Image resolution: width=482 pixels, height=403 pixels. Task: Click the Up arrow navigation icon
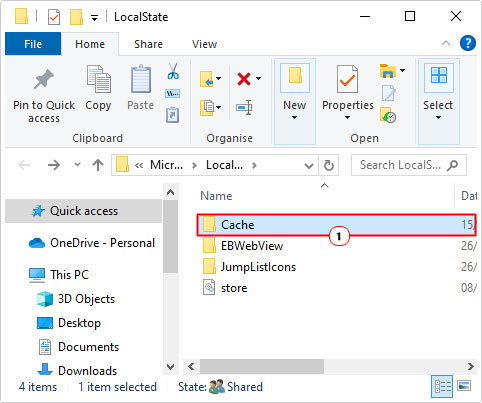pyautogui.click(x=98, y=165)
